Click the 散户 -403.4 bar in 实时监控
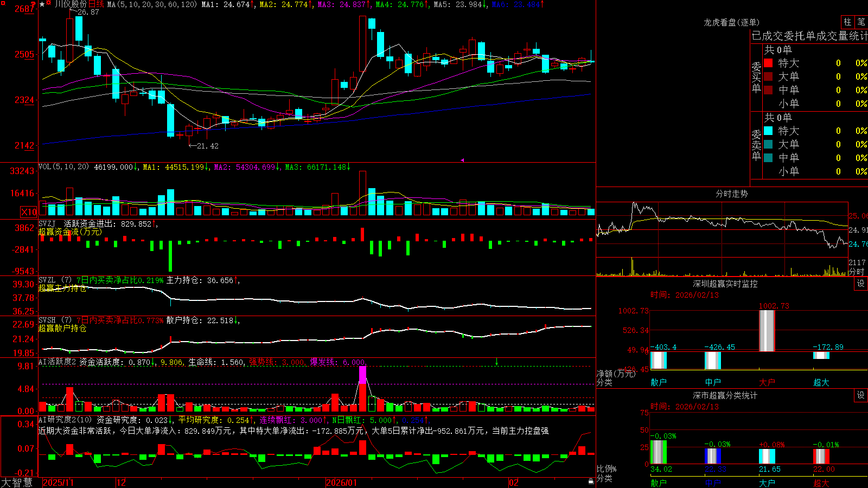The width and height of the screenshot is (868, 488). [659, 361]
